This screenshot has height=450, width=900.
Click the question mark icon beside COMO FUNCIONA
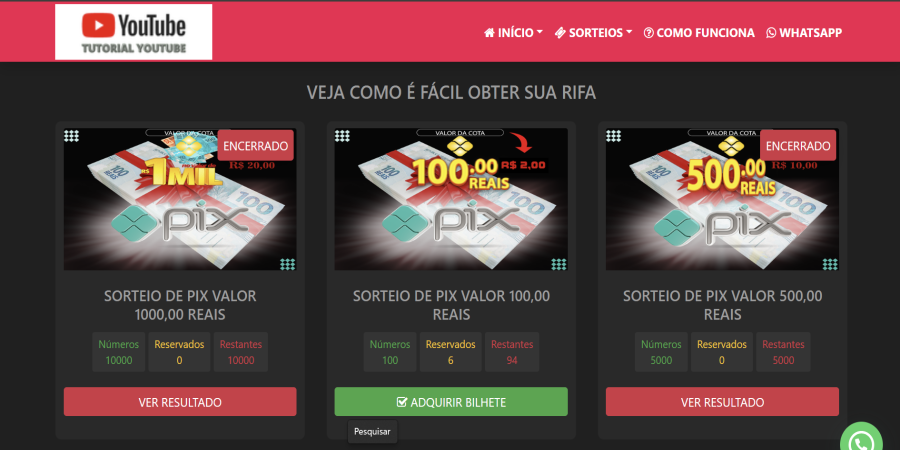(649, 33)
